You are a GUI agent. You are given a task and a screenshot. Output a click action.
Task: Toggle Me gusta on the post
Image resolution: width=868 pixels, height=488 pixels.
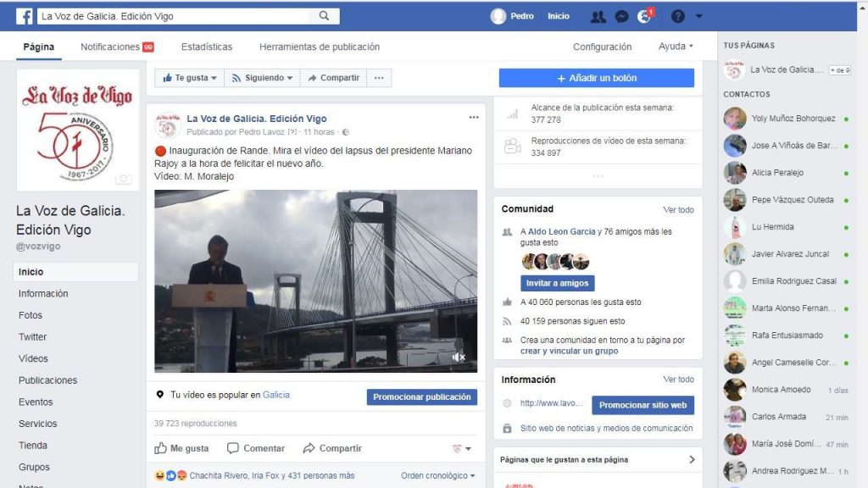click(x=181, y=448)
